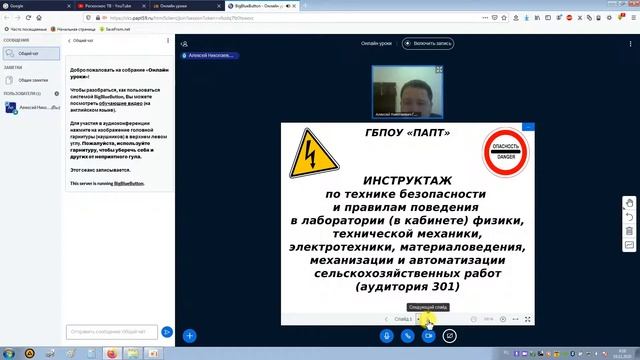Toggle webcam sharing button
This screenshot has height=360, width=640.
point(429,336)
